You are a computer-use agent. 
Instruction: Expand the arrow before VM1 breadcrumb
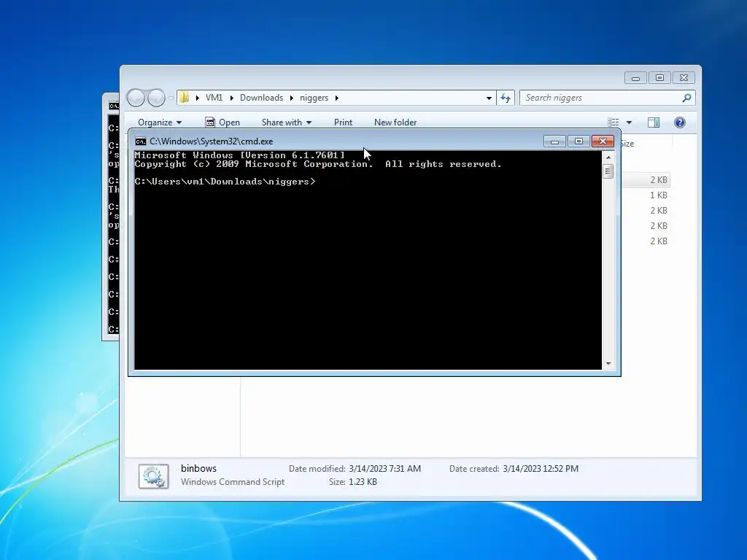(x=197, y=98)
